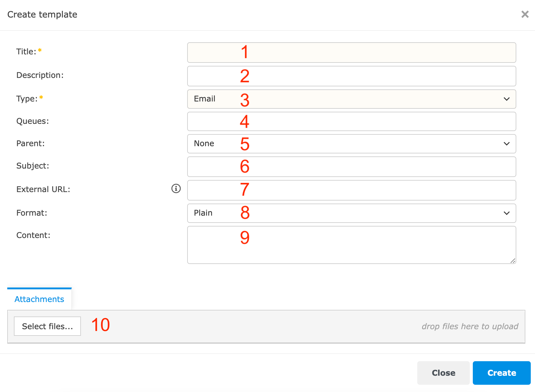Click inside the Content text area
This screenshot has width=535, height=392.
click(x=351, y=245)
